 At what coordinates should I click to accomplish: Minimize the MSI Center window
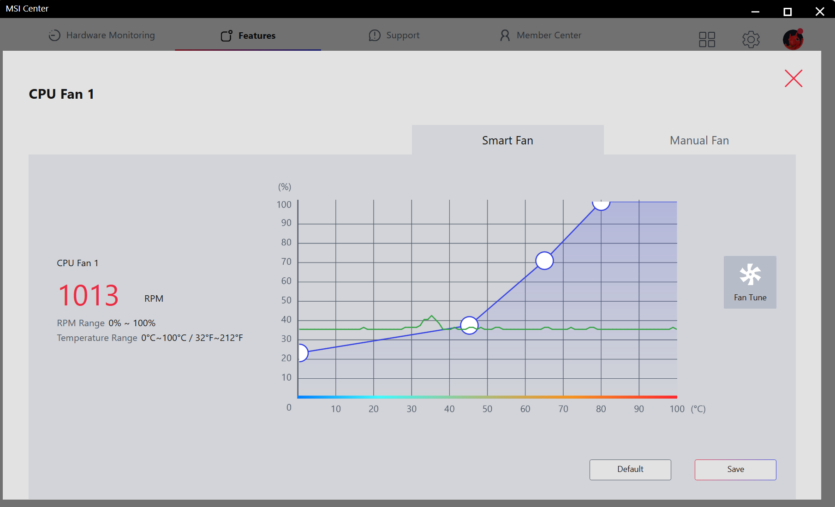pos(755,11)
